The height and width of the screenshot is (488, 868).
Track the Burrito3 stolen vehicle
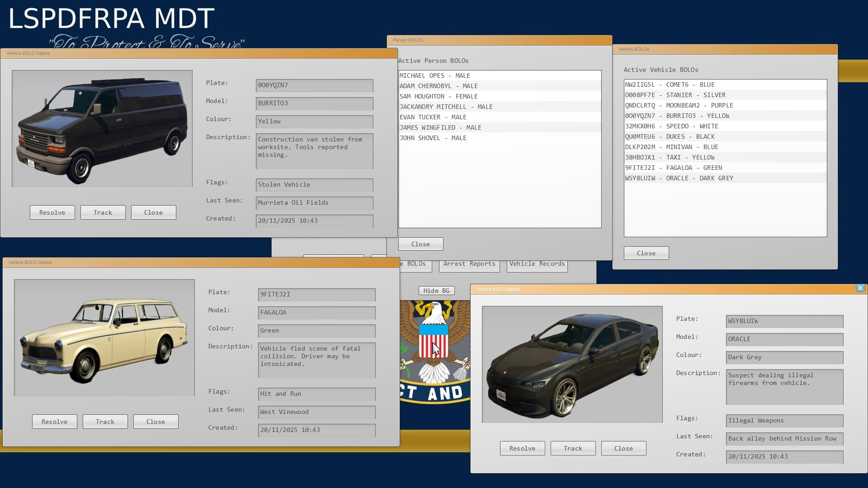click(x=103, y=212)
